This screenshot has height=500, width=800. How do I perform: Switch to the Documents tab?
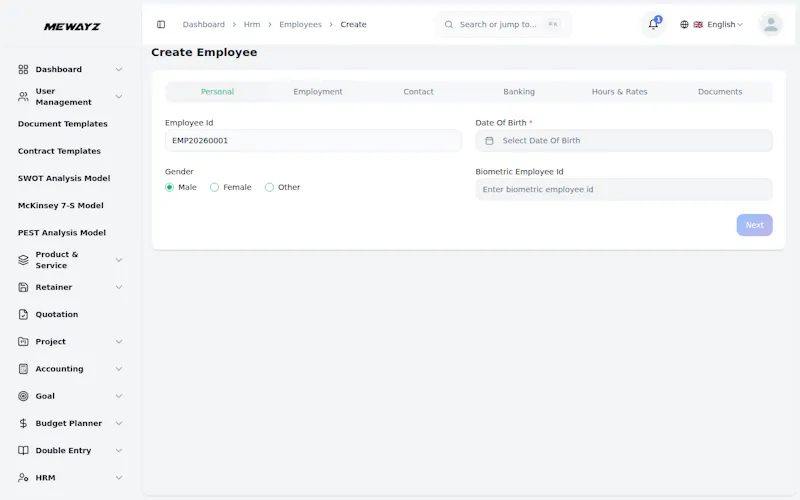tap(720, 92)
